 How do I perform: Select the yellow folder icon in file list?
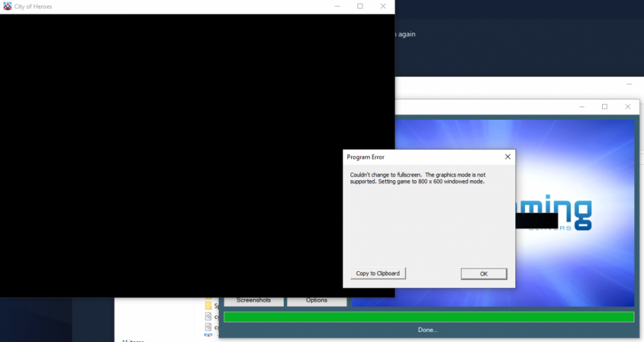[209, 306]
